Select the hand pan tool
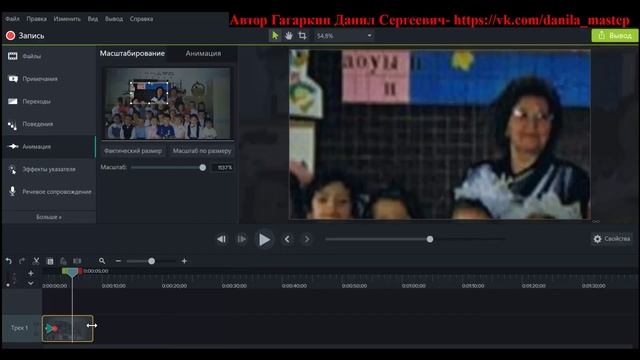The image size is (640, 360). pyautogui.click(x=289, y=36)
